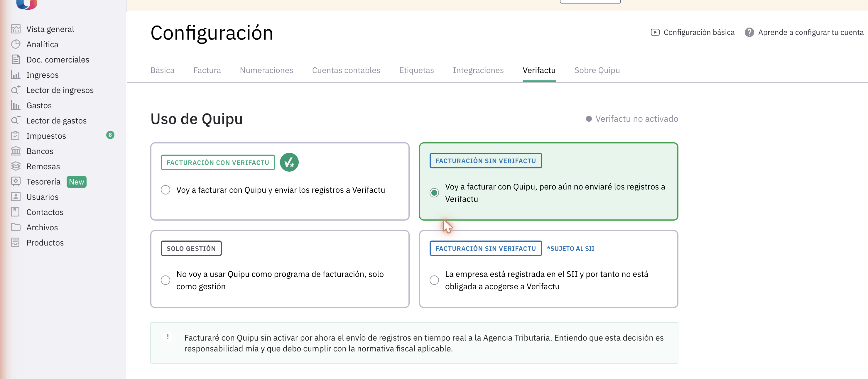The height and width of the screenshot is (379, 868).
Task: Click the SOLO GESTIÓN label badge
Action: [191, 248]
